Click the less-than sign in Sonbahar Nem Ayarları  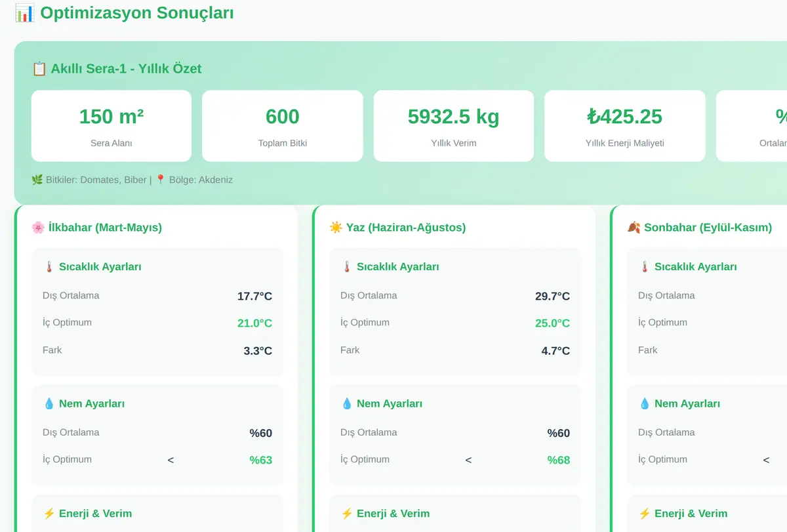click(x=766, y=460)
